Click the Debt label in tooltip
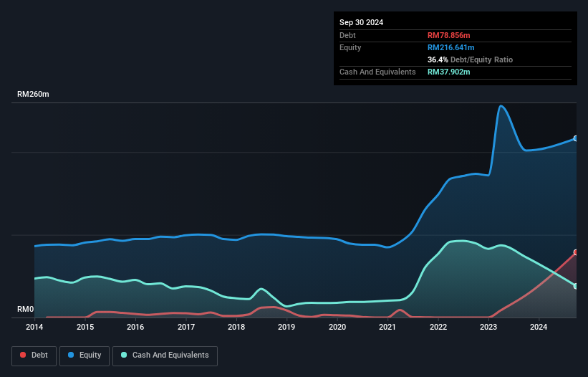Image resolution: width=588 pixels, height=377 pixels. pyautogui.click(x=347, y=35)
